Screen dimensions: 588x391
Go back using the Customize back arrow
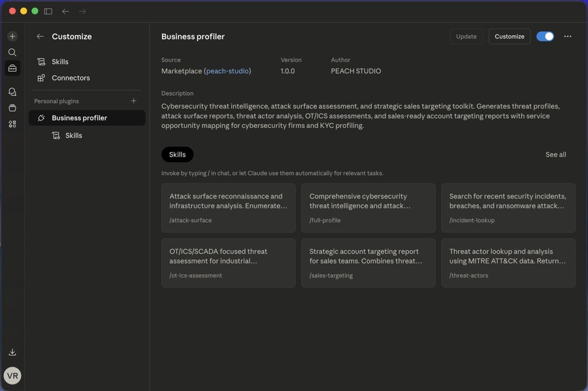(40, 36)
